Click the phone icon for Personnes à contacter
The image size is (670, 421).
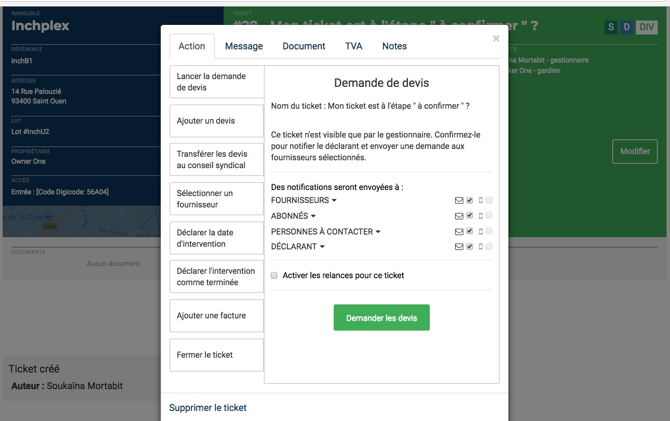(x=480, y=232)
